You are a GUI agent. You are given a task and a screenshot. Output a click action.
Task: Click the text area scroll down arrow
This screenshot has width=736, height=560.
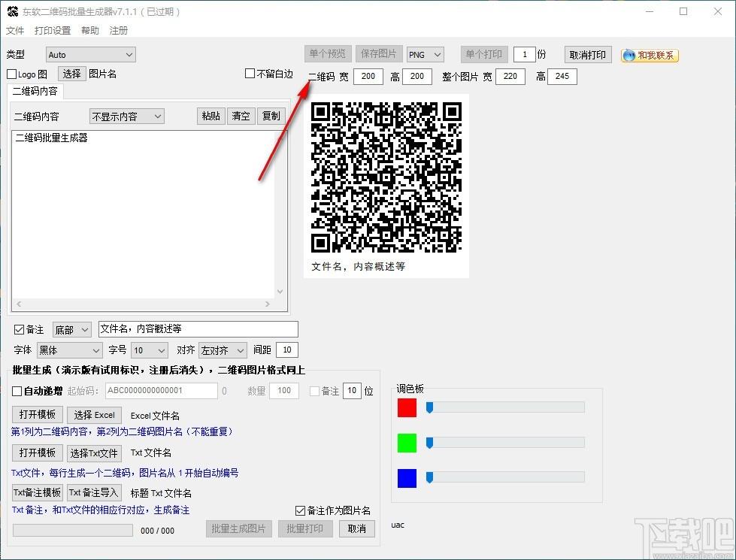click(280, 292)
